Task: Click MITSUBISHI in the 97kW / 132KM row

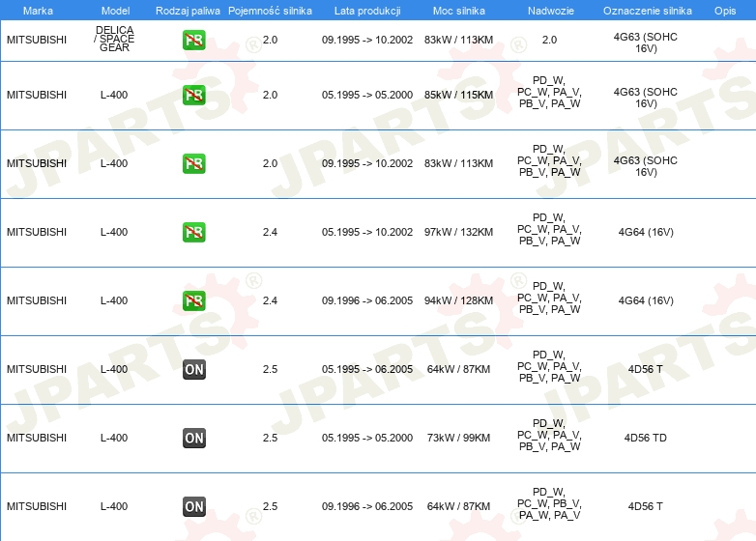Action: pos(37,232)
